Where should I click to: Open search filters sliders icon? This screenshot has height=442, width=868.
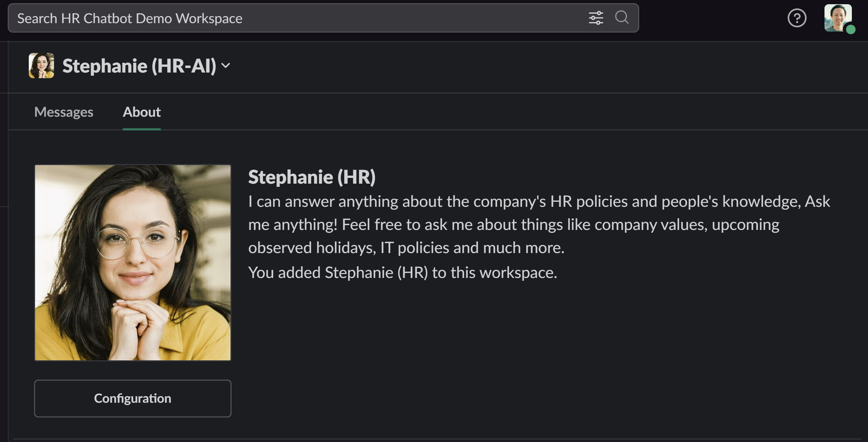pyautogui.click(x=596, y=18)
